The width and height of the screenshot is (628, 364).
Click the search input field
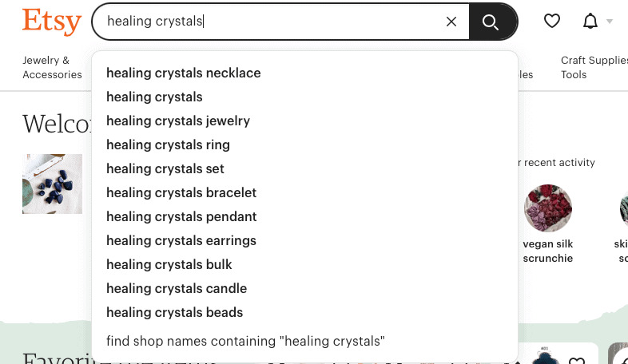pyautogui.click(x=272, y=22)
